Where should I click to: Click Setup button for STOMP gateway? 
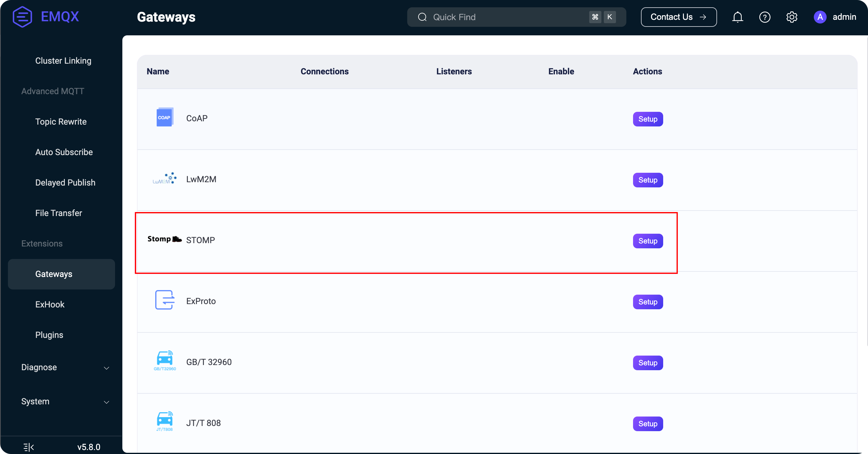tap(648, 241)
